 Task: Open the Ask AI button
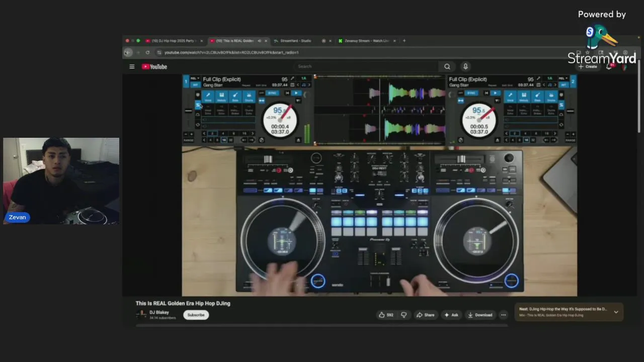451,315
